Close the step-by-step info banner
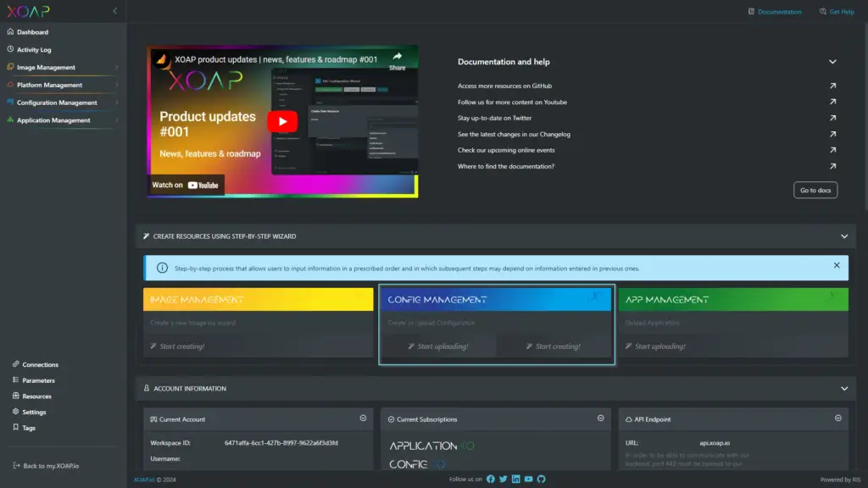 coord(837,265)
